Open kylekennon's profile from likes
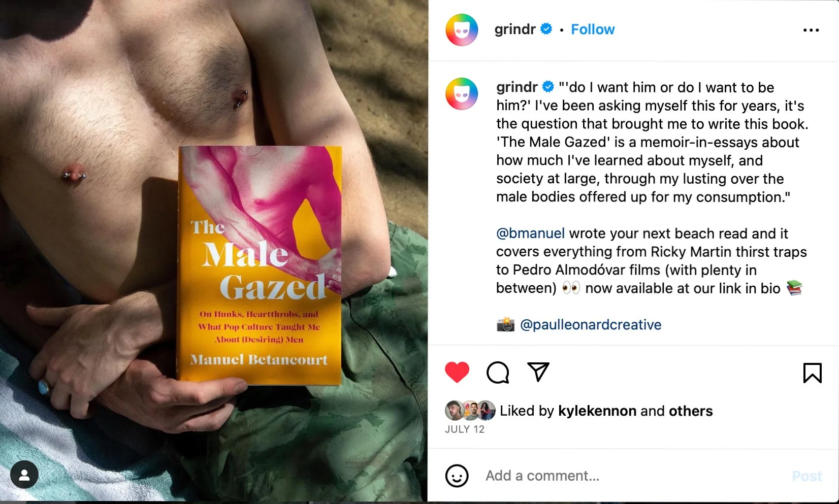Screen dimensions: 839x504 (597, 411)
